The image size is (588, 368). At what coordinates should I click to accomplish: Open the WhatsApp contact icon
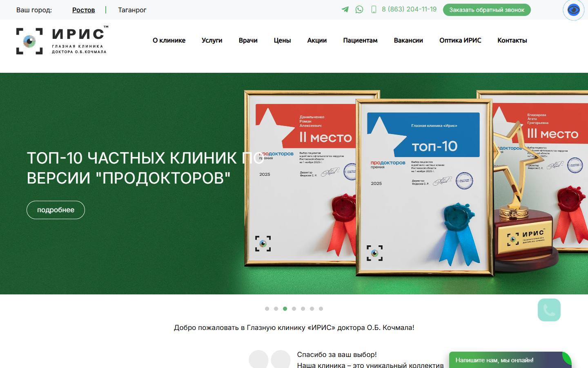point(359,9)
